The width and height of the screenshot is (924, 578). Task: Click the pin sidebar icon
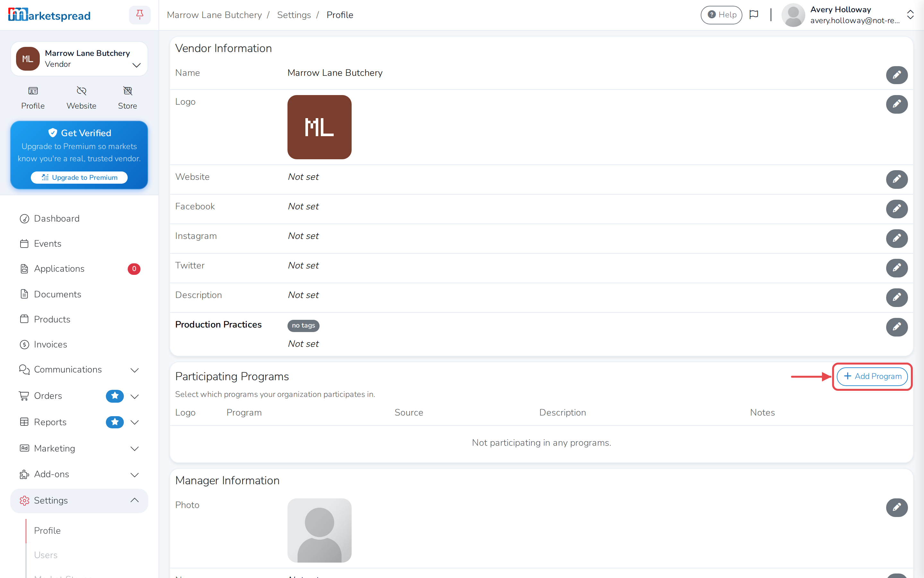pyautogui.click(x=140, y=15)
